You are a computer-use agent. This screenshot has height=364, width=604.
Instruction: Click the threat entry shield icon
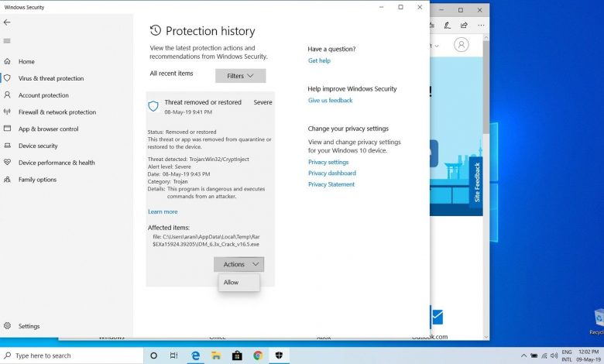(x=153, y=106)
